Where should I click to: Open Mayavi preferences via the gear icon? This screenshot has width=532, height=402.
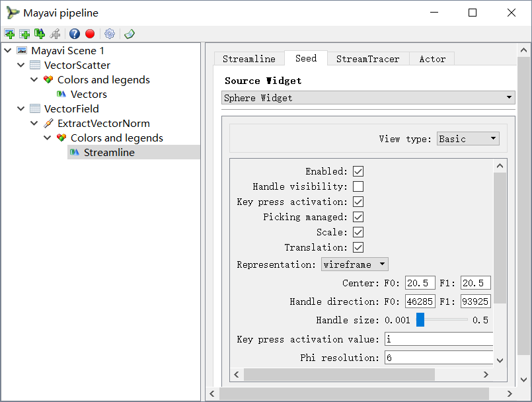(x=110, y=34)
